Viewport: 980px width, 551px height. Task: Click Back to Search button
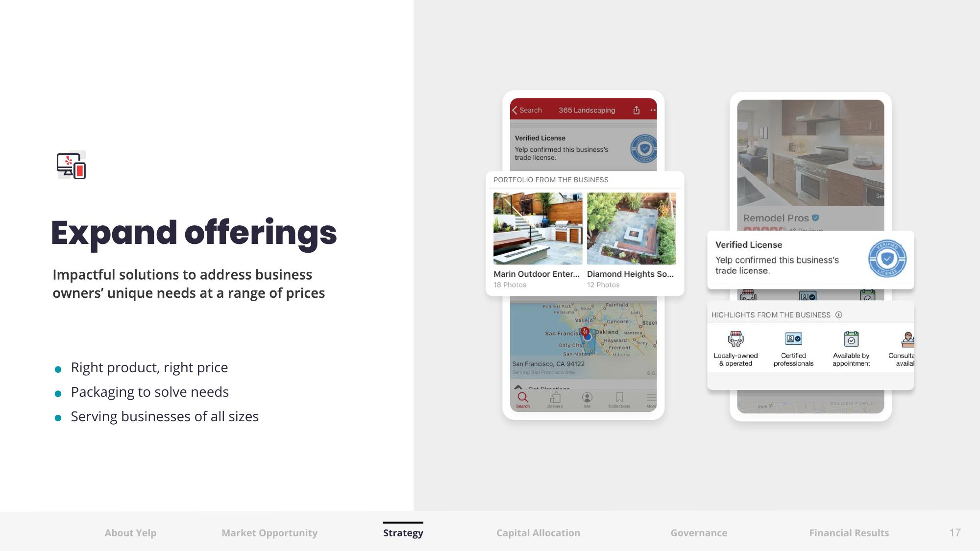[528, 110]
